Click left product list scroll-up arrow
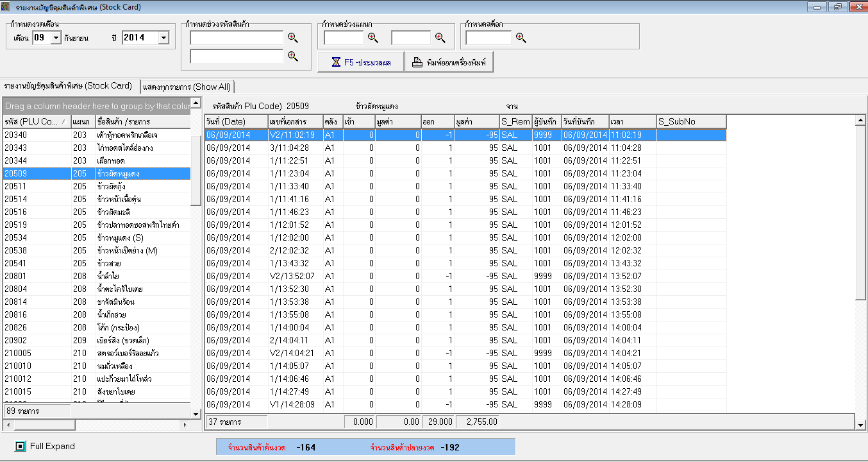 (196, 103)
